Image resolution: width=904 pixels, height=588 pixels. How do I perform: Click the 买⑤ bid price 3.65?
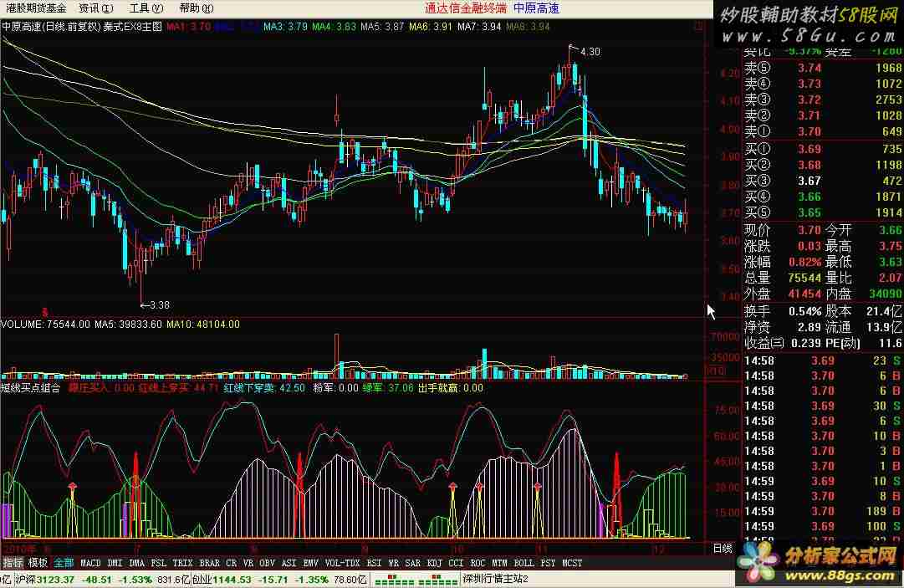coord(810,212)
